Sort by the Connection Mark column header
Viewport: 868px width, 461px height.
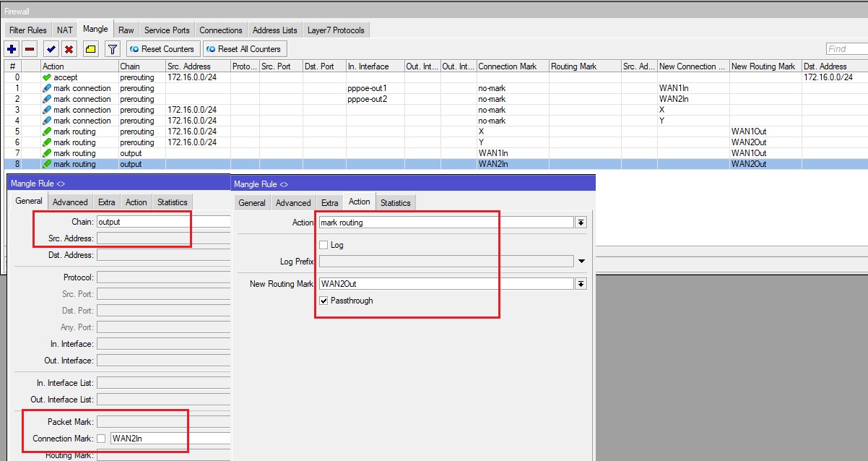512,66
